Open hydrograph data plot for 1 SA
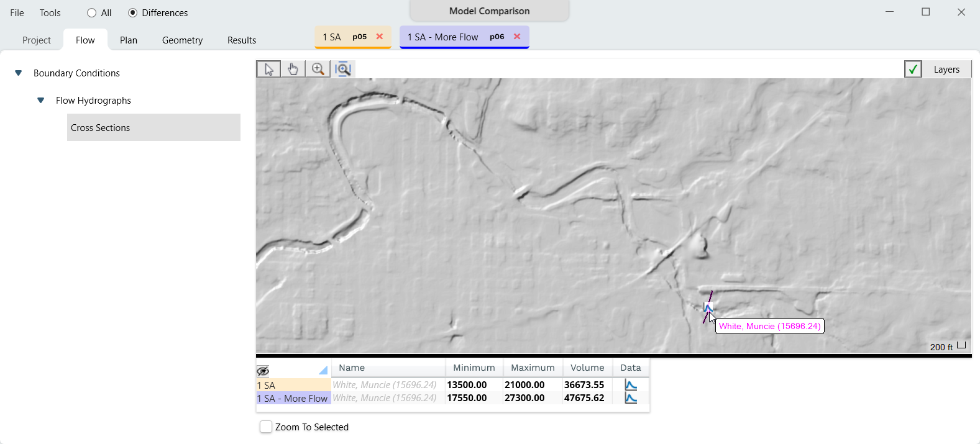 [x=631, y=385]
